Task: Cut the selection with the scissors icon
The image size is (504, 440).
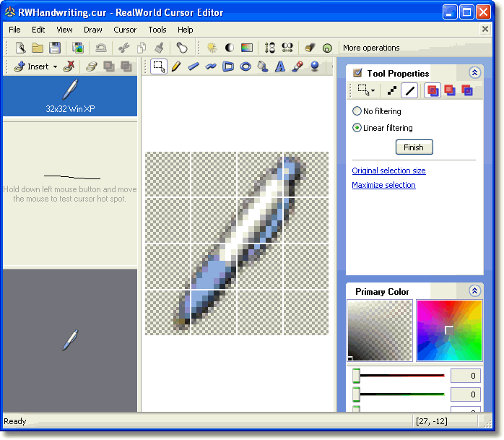Action: [x=123, y=48]
